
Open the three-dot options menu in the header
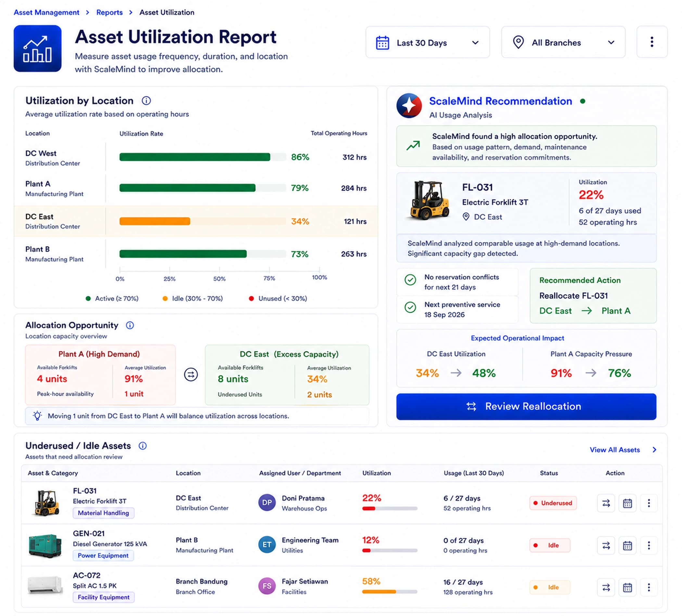click(651, 42)
